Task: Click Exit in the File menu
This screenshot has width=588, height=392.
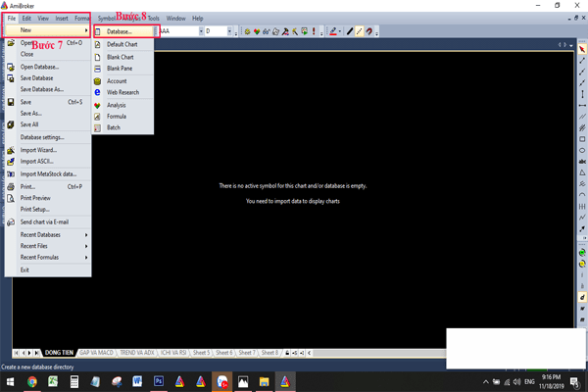Action: [x=25, y=269]
